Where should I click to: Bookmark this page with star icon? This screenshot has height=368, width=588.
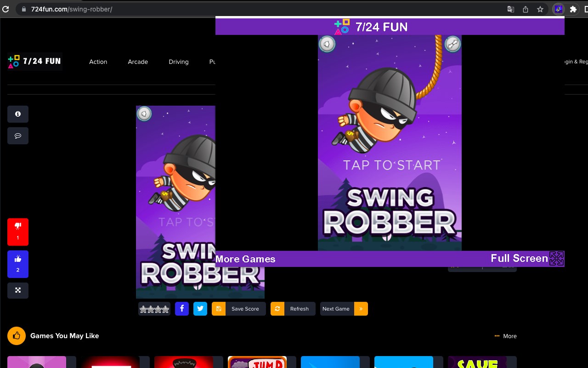tap(540, 9)
